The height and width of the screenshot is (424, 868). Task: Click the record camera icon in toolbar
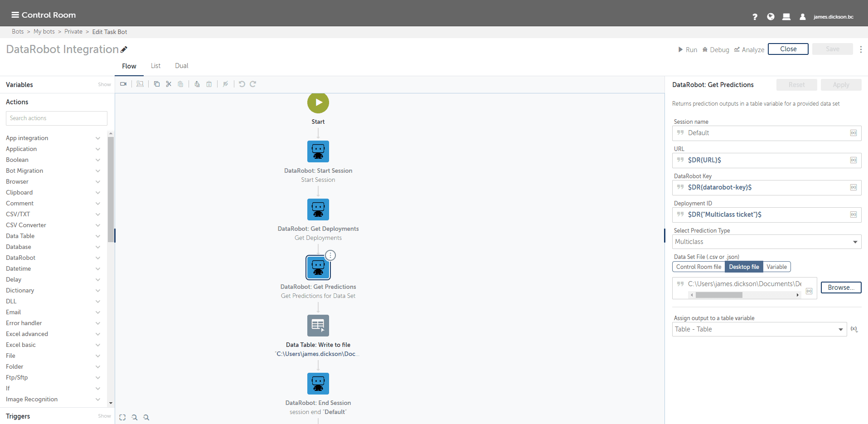123,84
